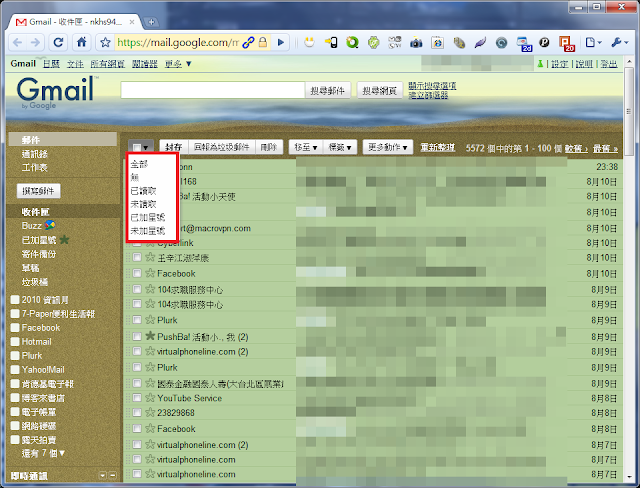Click the green Labs flask icon
Screen dimensions: 640x488
pos(540,64)
